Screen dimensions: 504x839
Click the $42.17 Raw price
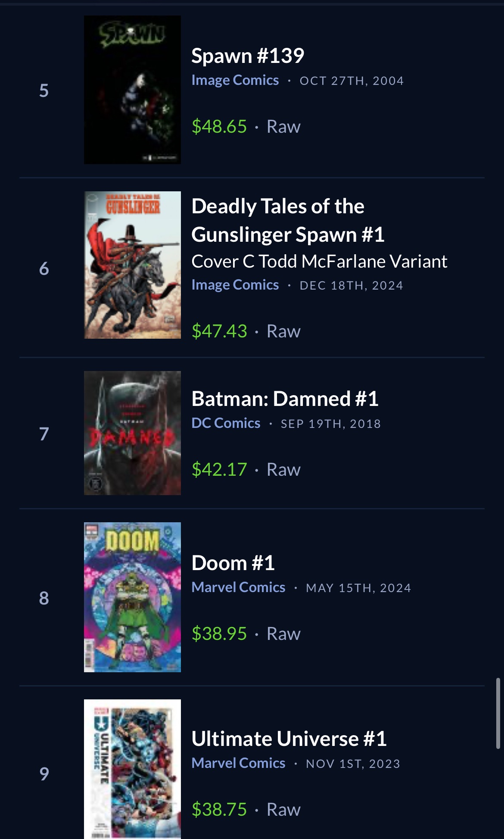pyautogui.click(x=246, y=470)
